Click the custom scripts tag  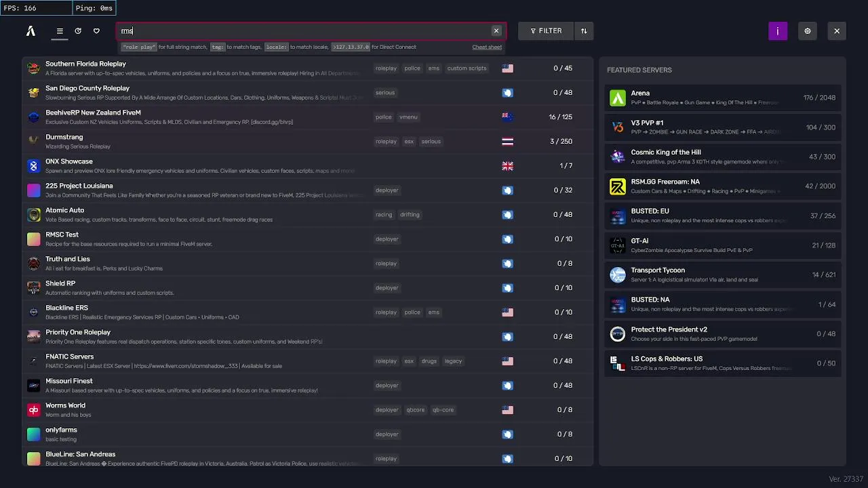point(467,68)
